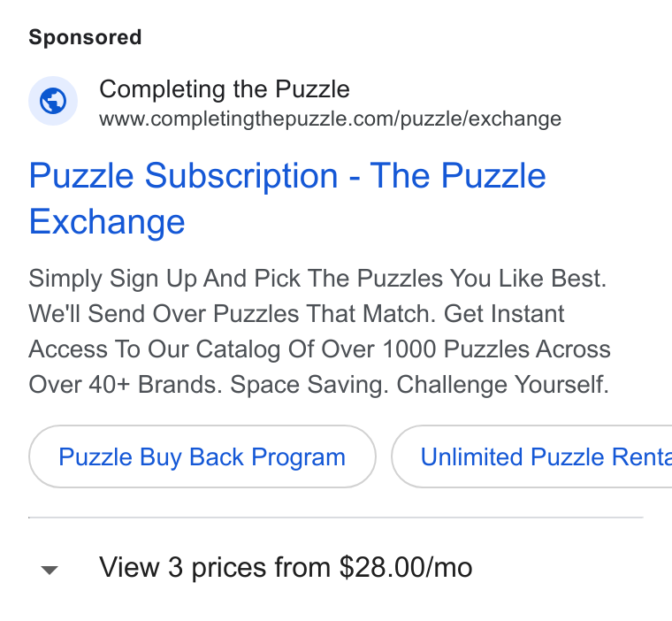Click the Simply Sign Up description line
Viewport: 672px width, 621px height.
(x=317, y=279)
